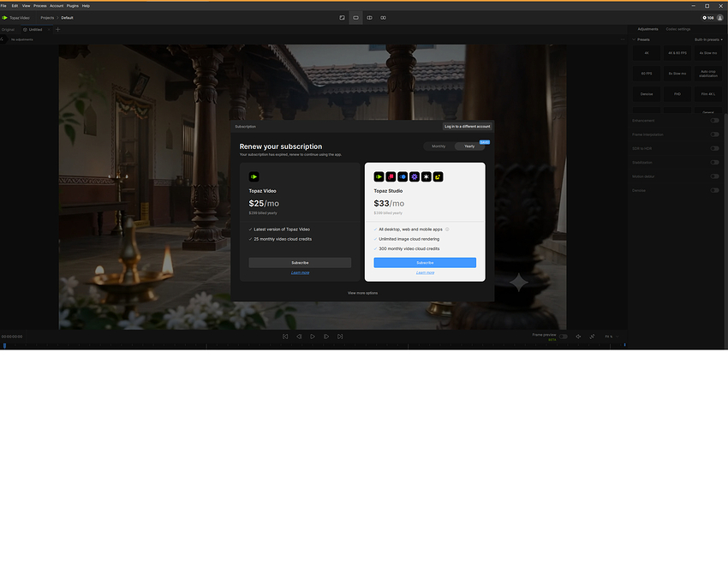Select the side-by-side view layout icon
This screenshot has width=728, height=584.
(x=383, y=18)
